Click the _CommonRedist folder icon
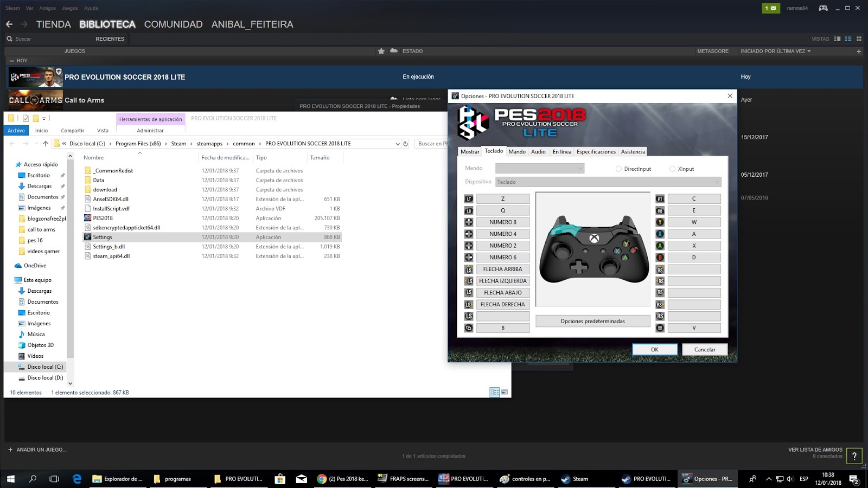This screenshot has height=488, width=868. pyautogui.click(x=88, y=171)
